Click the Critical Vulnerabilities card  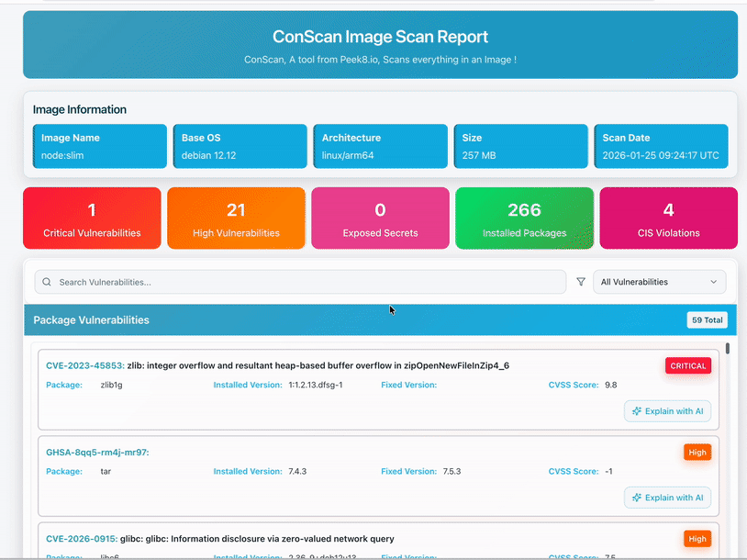tap(92, 218)
